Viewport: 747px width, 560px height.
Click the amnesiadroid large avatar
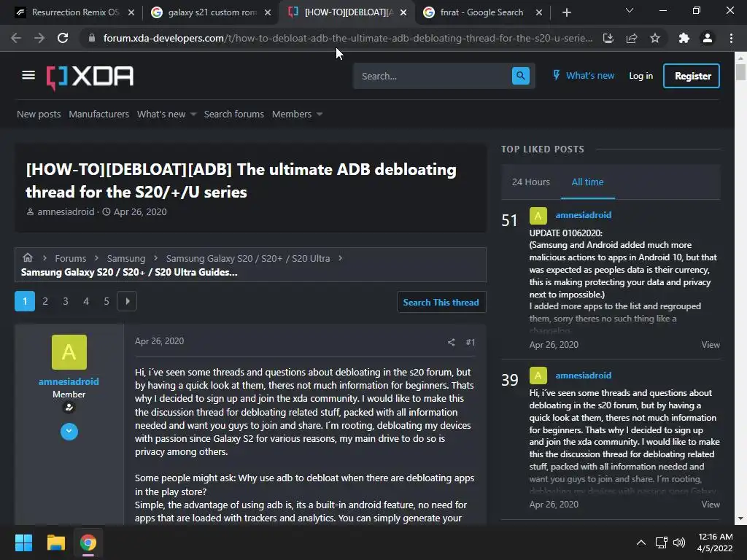coord(69,352)
